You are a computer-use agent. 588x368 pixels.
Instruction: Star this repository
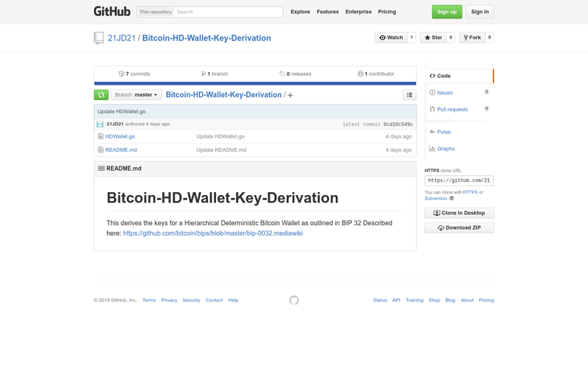[x=433, y=38]
